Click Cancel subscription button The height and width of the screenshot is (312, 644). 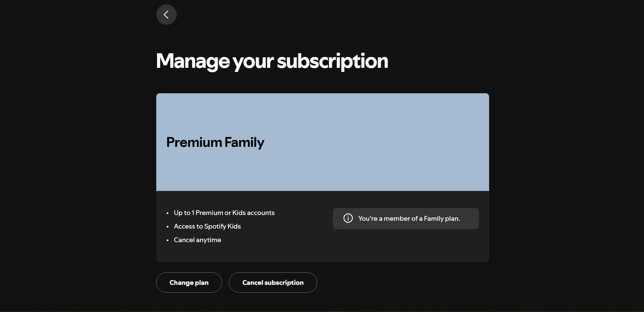[273, 282]
